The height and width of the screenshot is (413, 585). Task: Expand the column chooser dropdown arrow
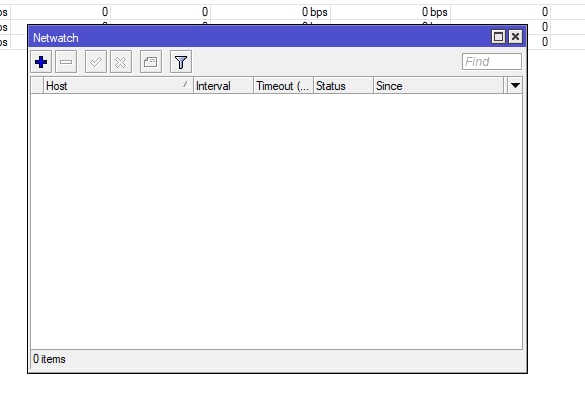coord(515,85)
